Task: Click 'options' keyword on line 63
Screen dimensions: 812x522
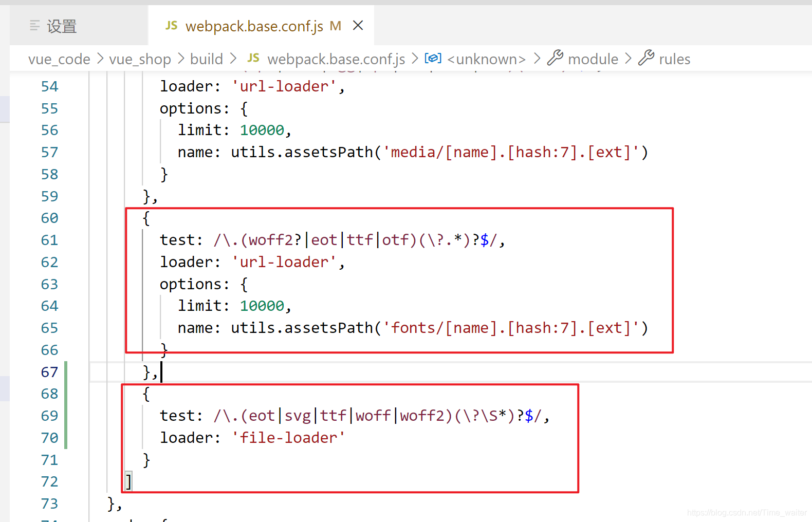Action: point(191,284)
